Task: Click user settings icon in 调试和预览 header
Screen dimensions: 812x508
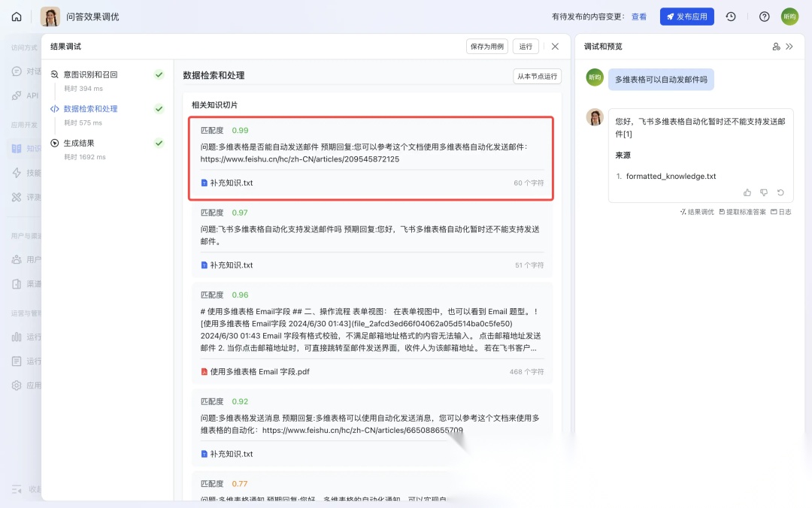Action: click(776, 47)
